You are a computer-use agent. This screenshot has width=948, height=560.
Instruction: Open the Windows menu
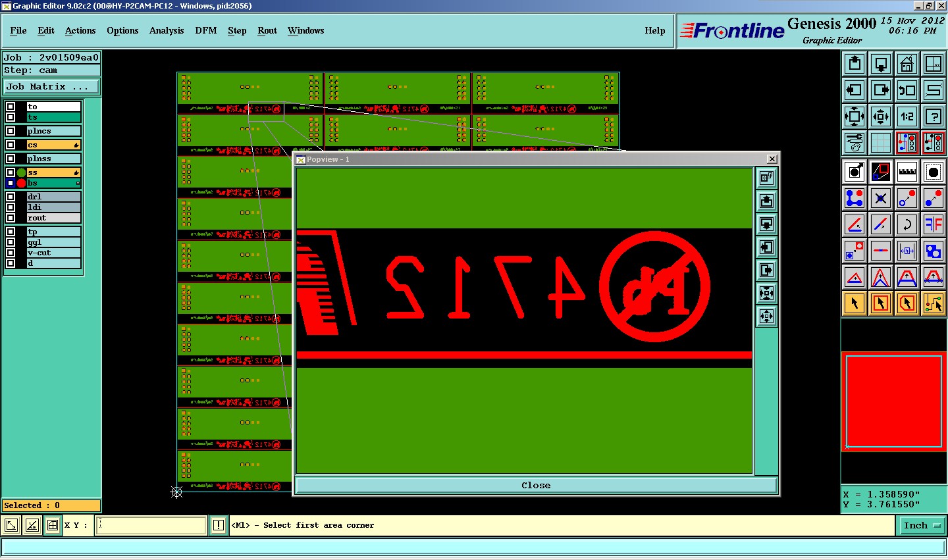(306, 31)
